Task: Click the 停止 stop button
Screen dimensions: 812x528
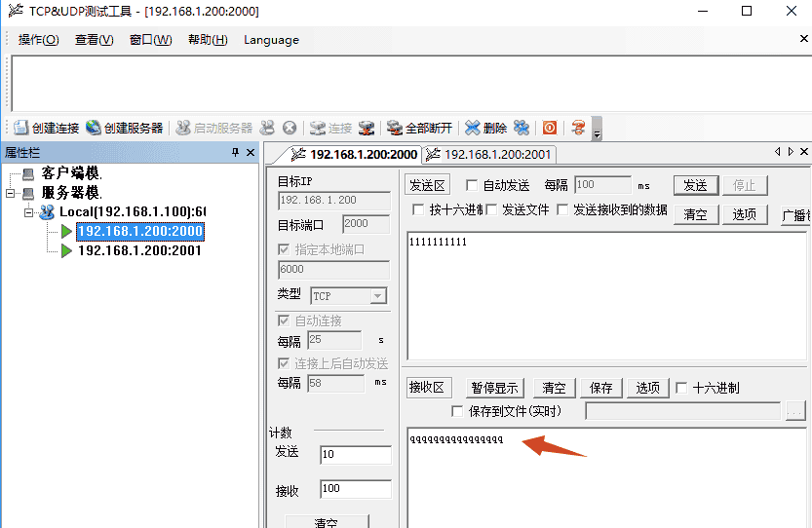Action: click(x=744, y=185)
